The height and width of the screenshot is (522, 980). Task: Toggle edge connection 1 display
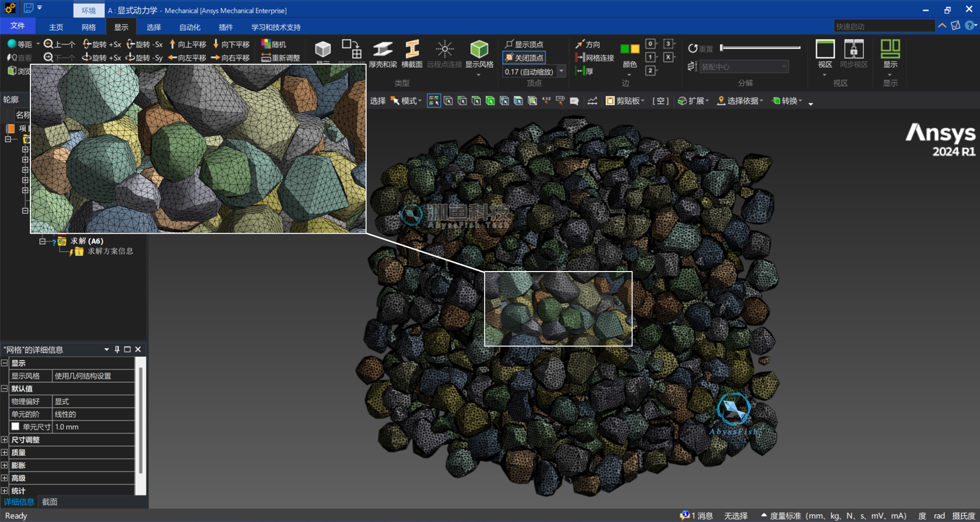click(x=651, y=57)
